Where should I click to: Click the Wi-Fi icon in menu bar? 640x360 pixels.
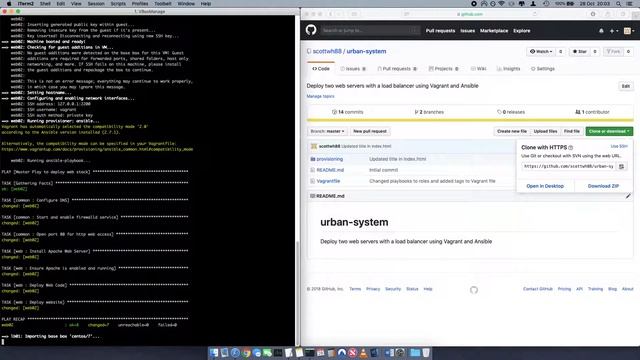(502, 4)
